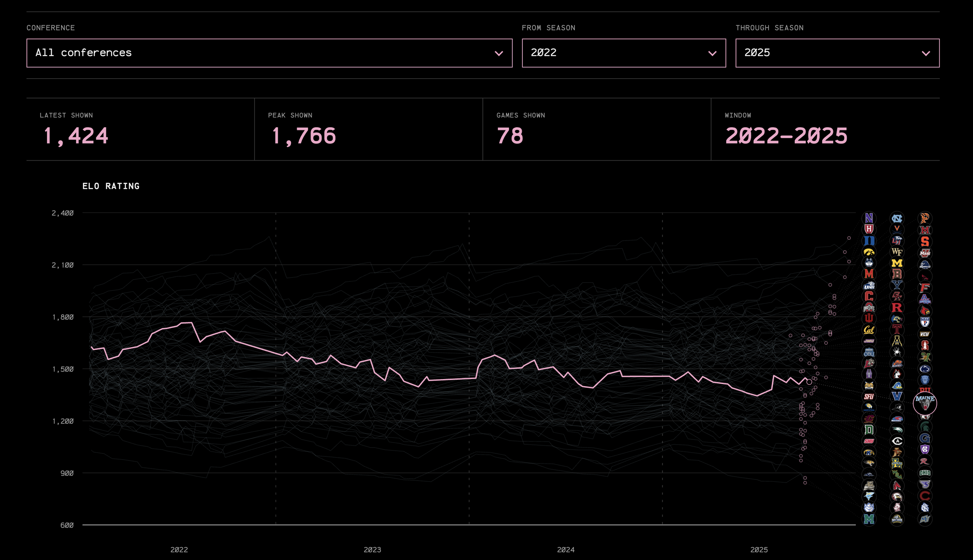Select the Rutgers red R logo
973x560 pixels.
point(897,308)
